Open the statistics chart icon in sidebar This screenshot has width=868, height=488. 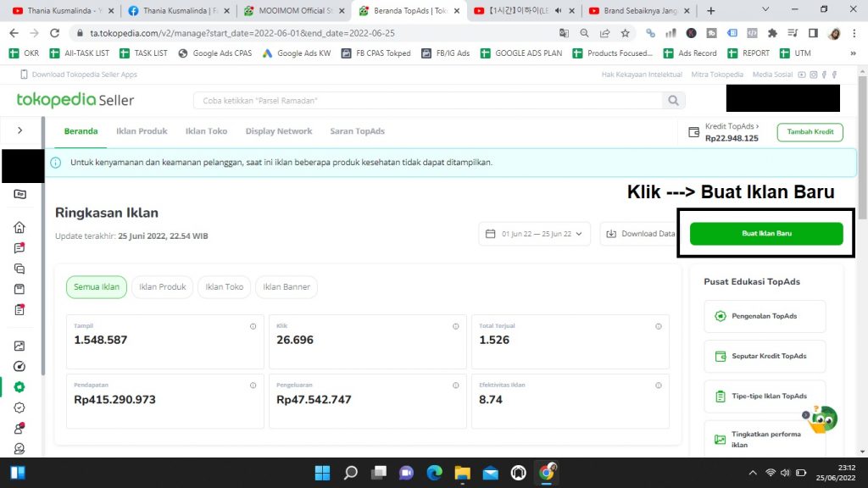(x=19, y=346)
